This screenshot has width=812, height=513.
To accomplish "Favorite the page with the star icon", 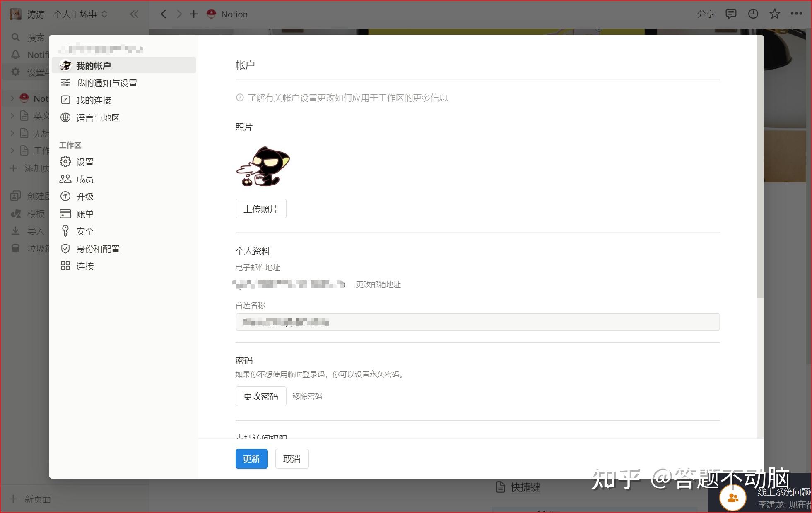I will coord(774,14).
